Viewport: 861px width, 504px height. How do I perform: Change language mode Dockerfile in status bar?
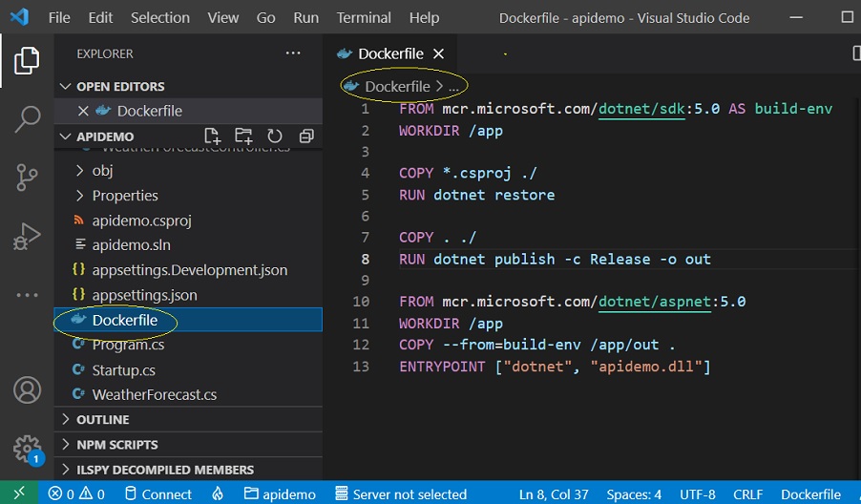[810, 494]
